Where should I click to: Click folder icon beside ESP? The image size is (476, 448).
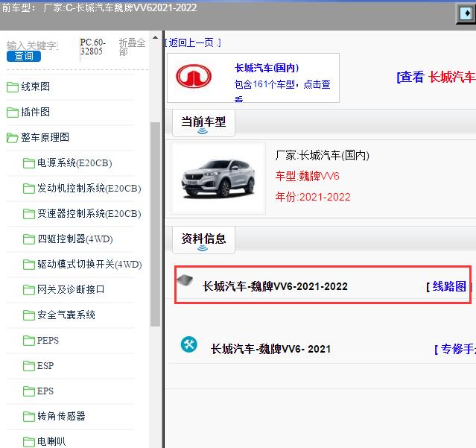point(29,366)
